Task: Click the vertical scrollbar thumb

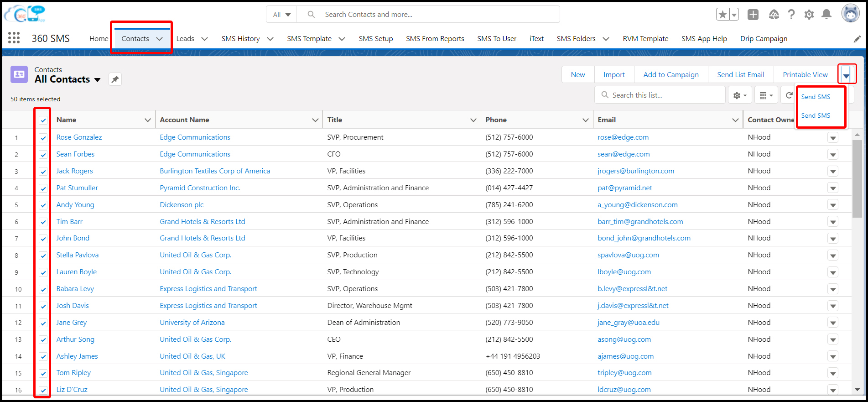Action: 857,178
